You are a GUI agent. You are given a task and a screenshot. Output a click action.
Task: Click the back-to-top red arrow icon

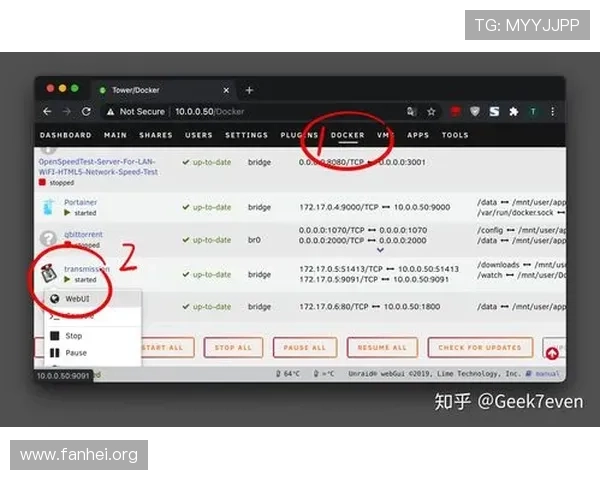tap(552, 354)
